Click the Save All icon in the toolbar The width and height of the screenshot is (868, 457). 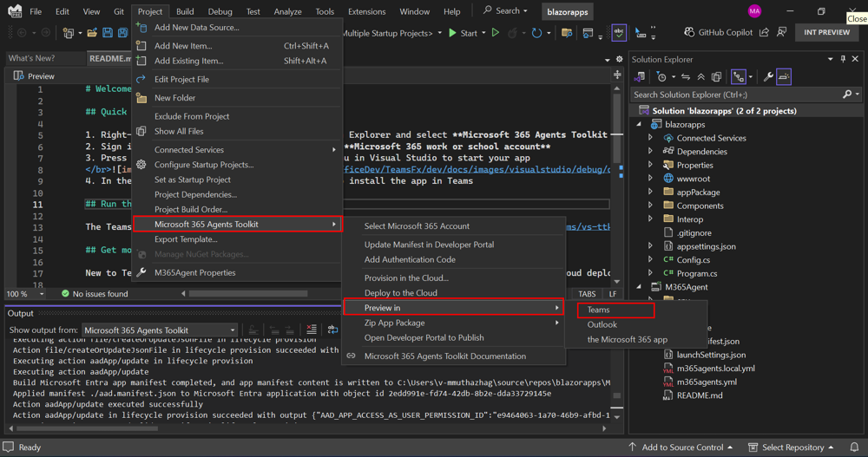(124, 33)
